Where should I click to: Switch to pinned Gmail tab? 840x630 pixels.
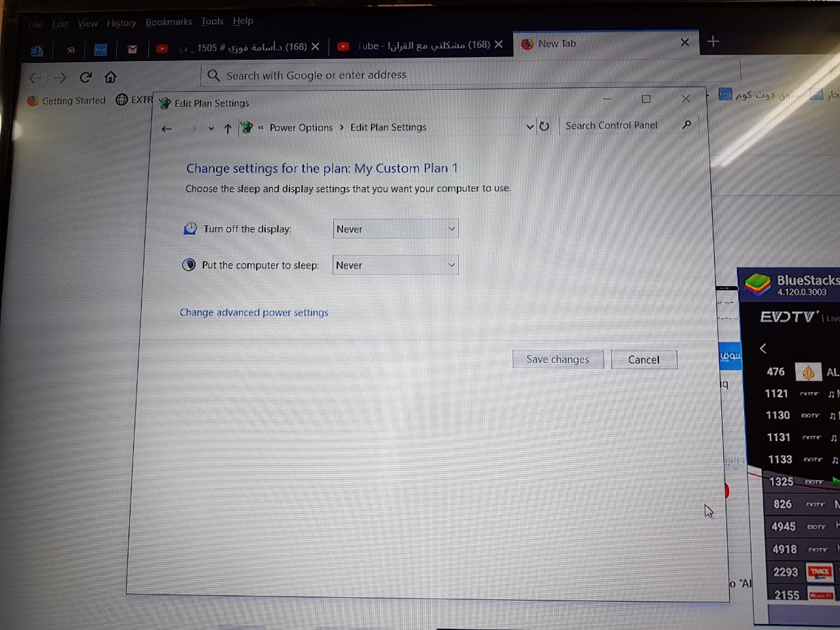click(x=133, y=49)
